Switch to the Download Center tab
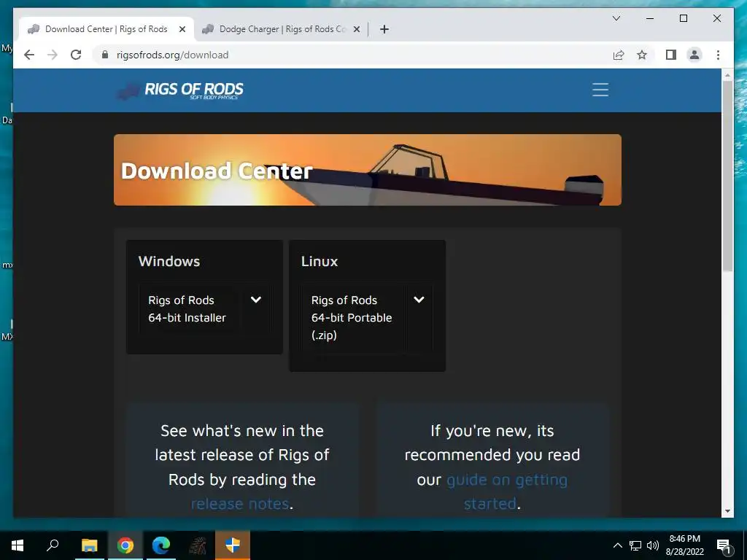Viewport: 747px width, 560px height. click(x=106, y=29)
